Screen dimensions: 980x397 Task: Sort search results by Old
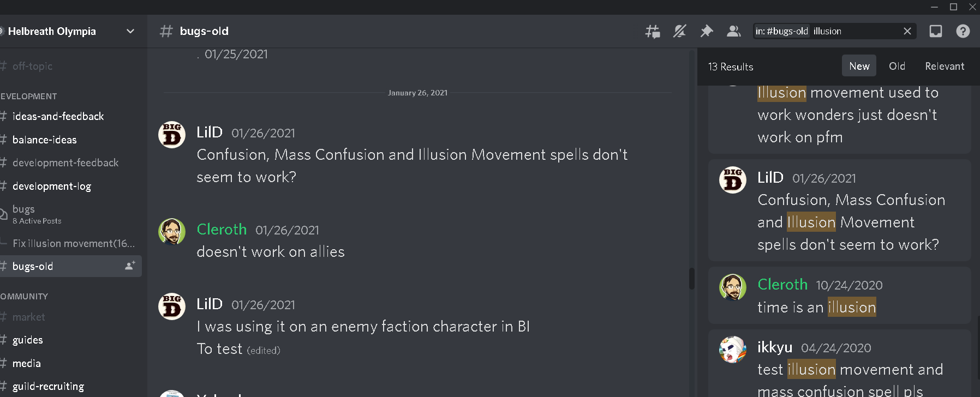(897, 66)
